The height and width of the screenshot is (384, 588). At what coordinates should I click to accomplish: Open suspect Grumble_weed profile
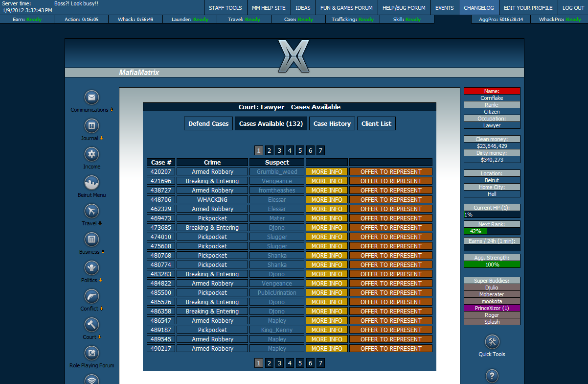tap(277, 171)
